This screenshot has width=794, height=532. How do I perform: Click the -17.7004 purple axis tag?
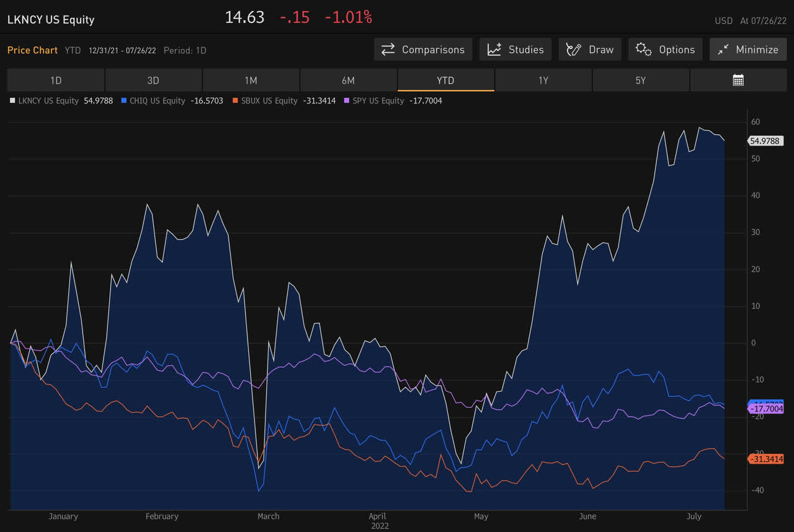pos(767,409)
